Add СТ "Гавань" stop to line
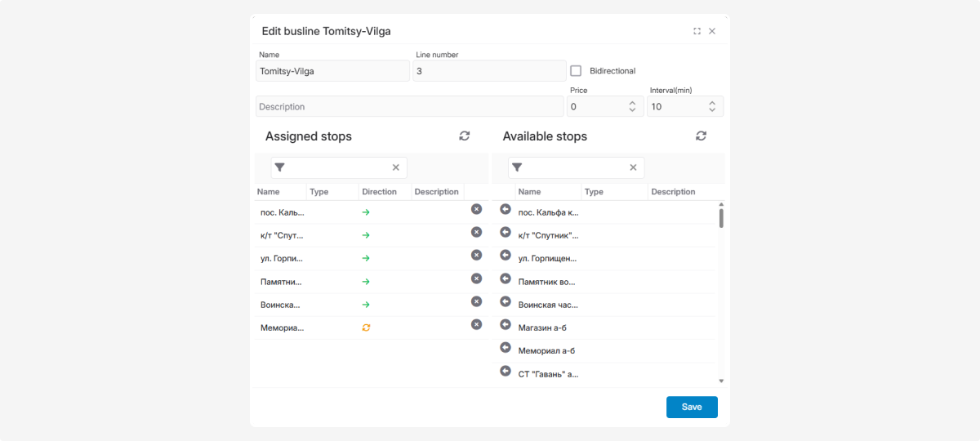 (505, 372)
